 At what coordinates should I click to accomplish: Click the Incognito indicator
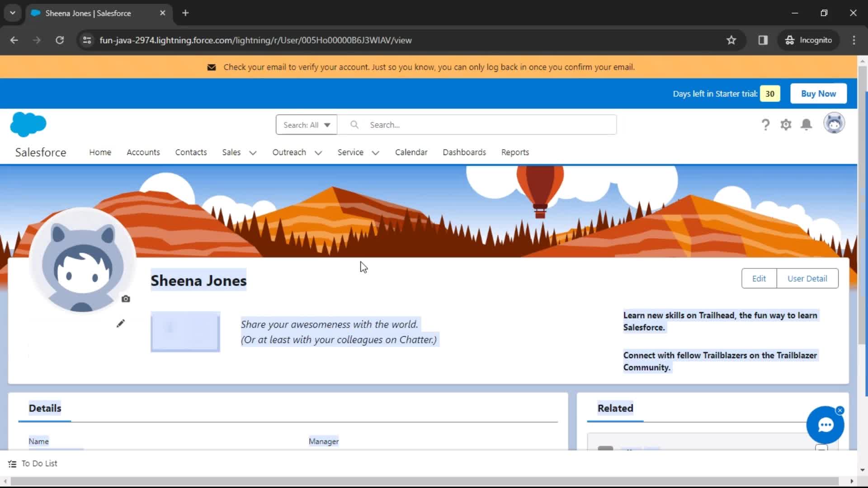coord(809,40)
